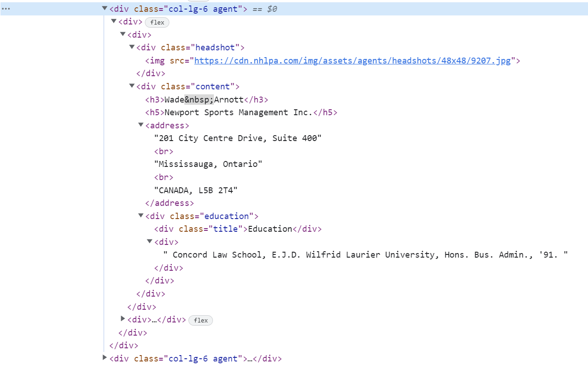Select the "201 City Centre Drive, Suite 400" text
Viewport: 588px width, 366px height.
238,138
